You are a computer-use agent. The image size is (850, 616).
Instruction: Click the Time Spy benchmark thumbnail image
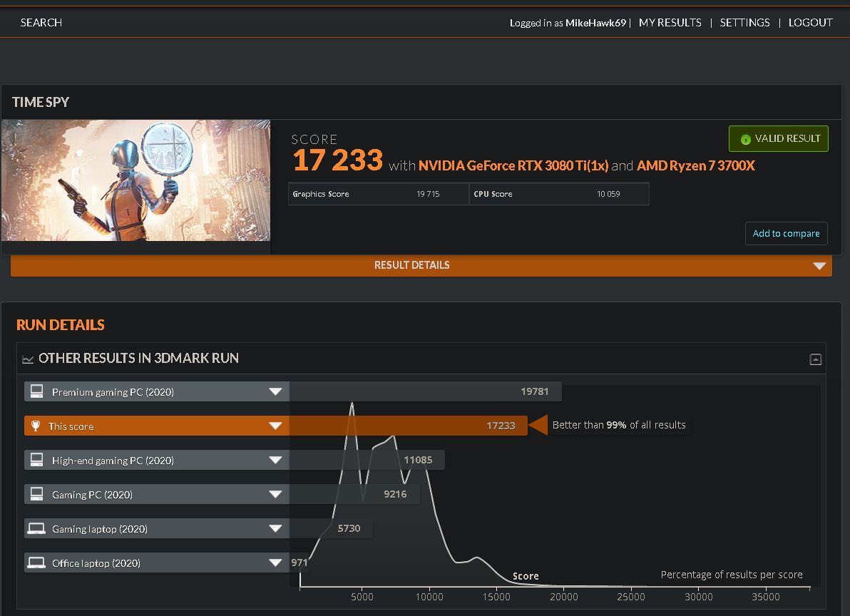(x=135, y=180)
